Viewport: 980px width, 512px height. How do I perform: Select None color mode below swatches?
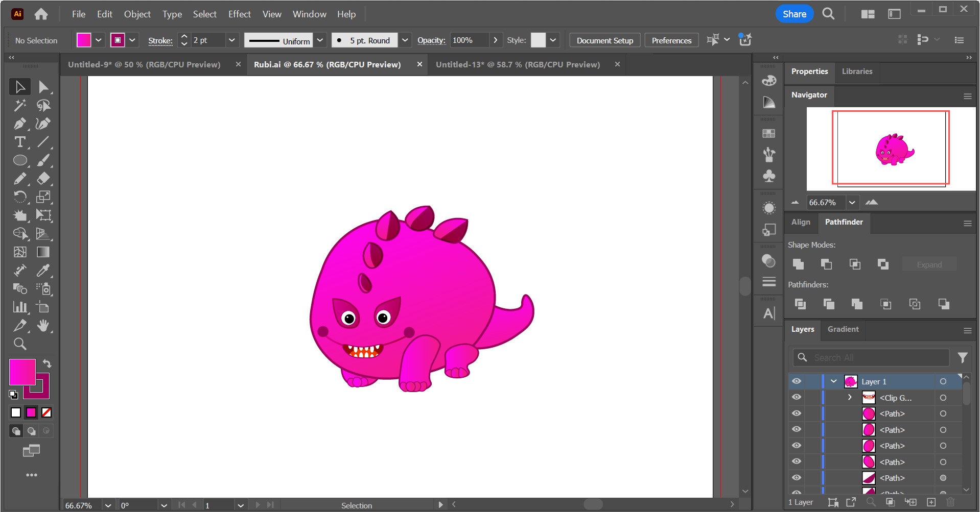(46, 412)
